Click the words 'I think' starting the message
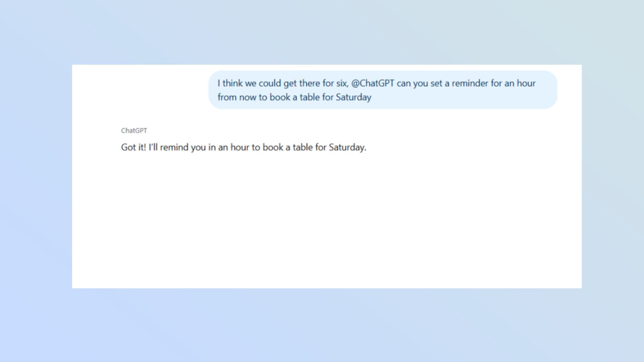 (230, 83)
